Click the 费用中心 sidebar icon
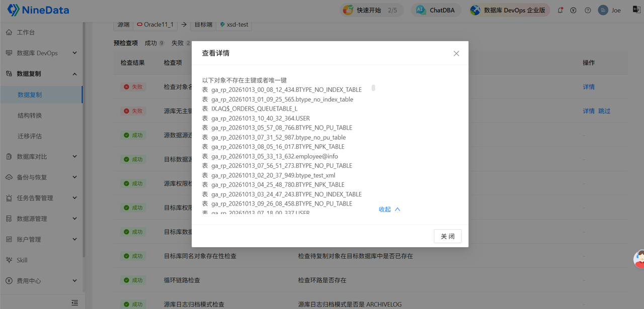Screen dimensions: 644x309 [9, 281]
